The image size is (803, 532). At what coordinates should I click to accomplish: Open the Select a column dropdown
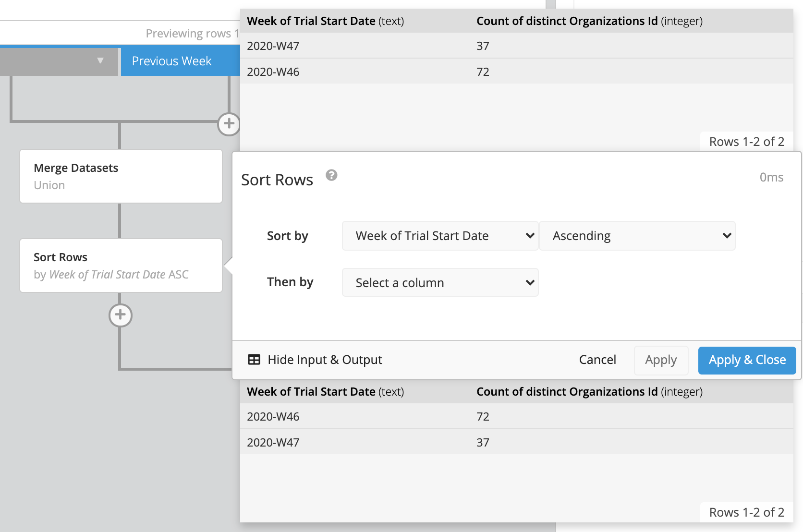(440, 282)
